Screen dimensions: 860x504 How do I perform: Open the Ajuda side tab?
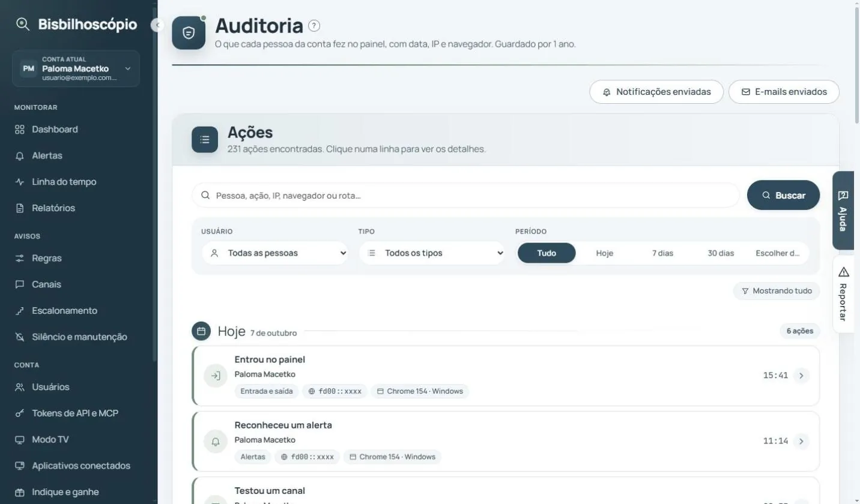click(x=843, y=211)
